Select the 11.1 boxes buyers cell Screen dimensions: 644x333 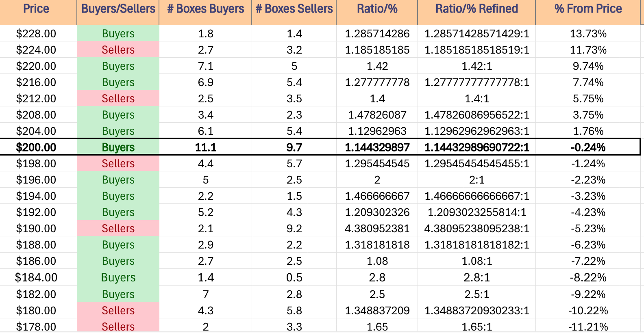[205, 147]
